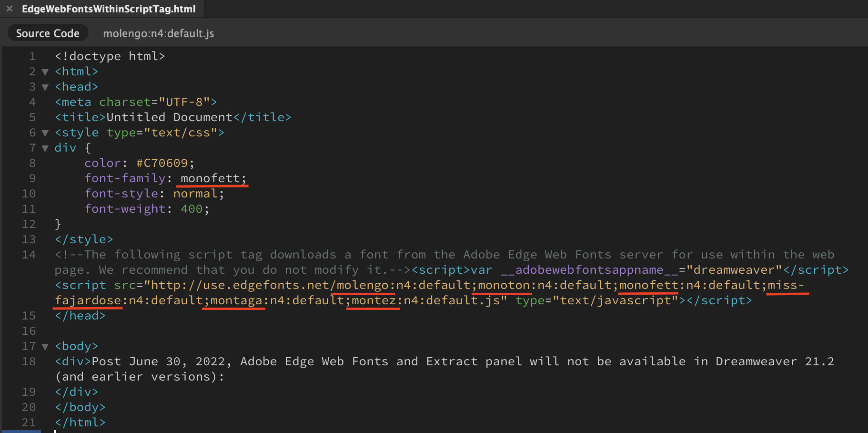The image size is (868, 433).
Task: Click the underlined montaga font name
Action: click(236, 300)
